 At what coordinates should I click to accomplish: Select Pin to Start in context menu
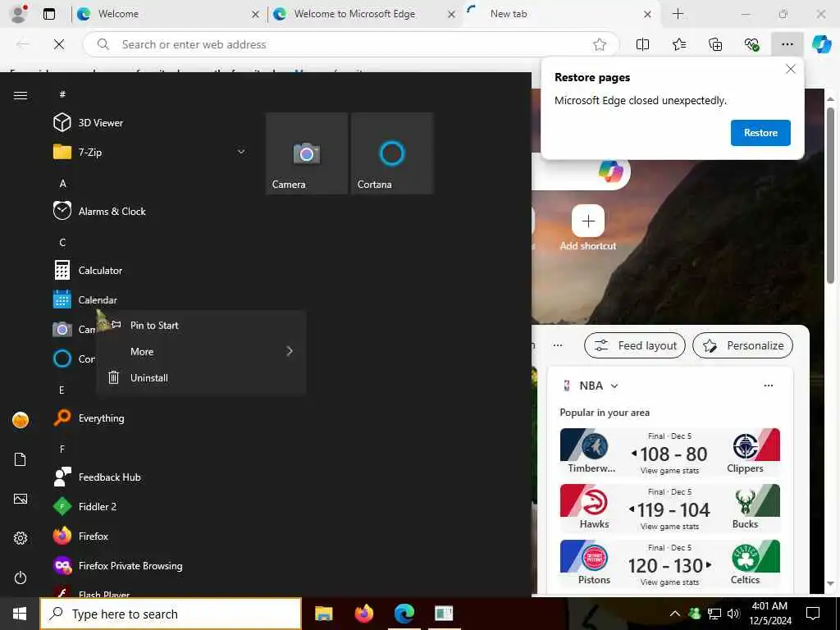click(x=201, y=325)
